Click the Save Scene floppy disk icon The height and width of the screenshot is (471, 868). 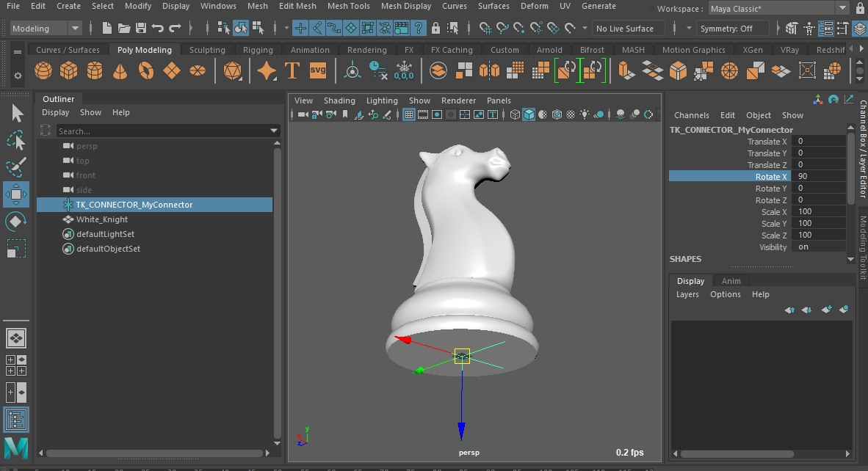140,29
